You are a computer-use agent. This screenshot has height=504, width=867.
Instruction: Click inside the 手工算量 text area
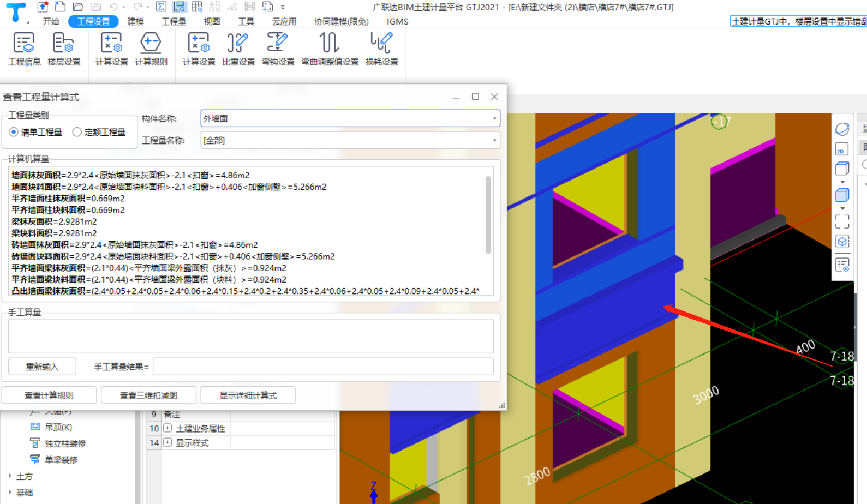250,337
